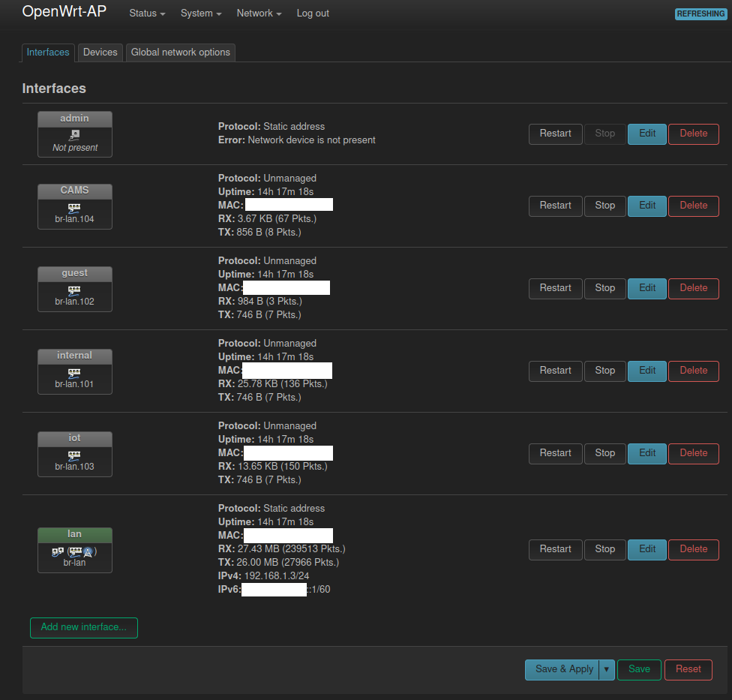
Task: Click iot RX 13.65 KB statistic
Action: coord(273,467)
